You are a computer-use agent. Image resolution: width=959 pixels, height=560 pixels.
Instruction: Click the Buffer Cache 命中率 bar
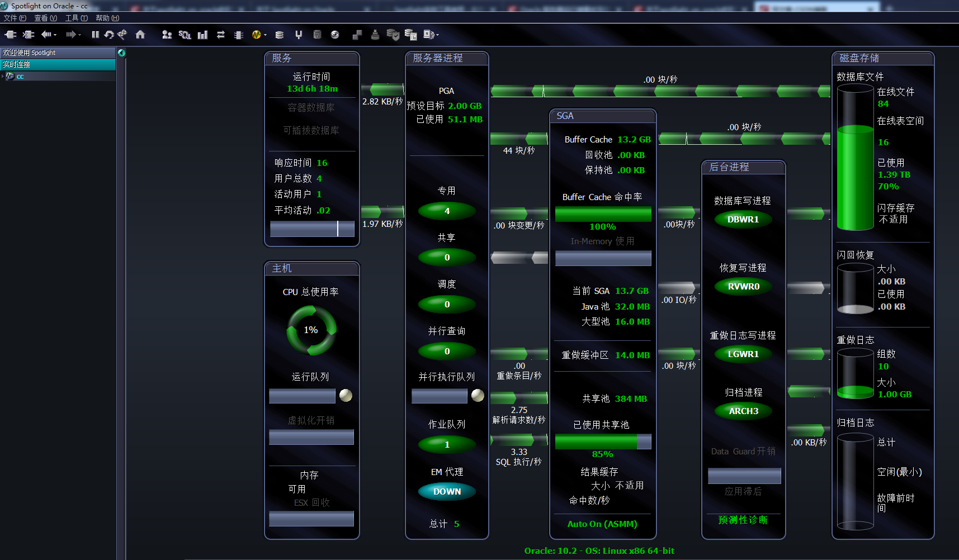[x=603, y=214]
